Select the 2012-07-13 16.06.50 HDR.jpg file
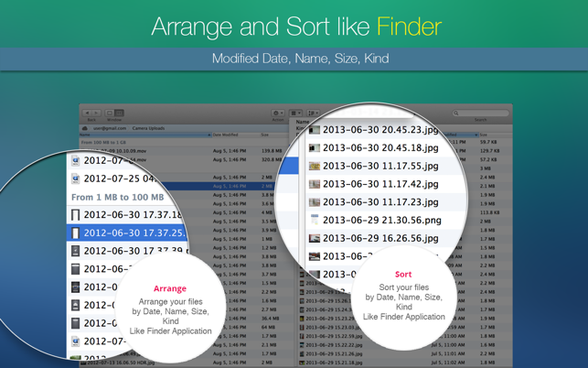This screenshot has width=588, height=368. tap(120, 363)
